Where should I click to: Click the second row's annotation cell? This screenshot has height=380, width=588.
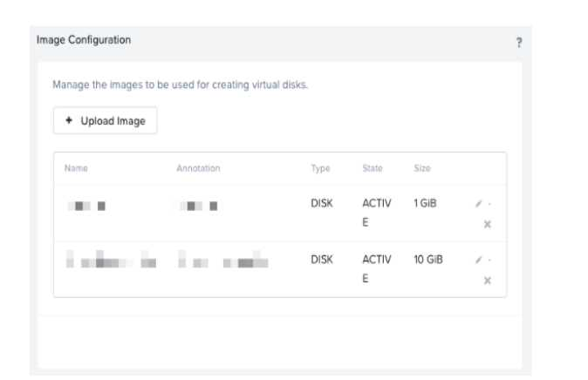click(222, 261)
